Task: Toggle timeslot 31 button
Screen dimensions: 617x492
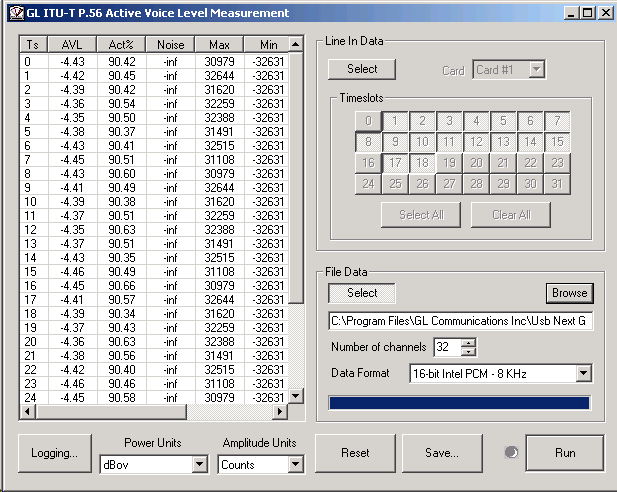Action: point(557,184)
